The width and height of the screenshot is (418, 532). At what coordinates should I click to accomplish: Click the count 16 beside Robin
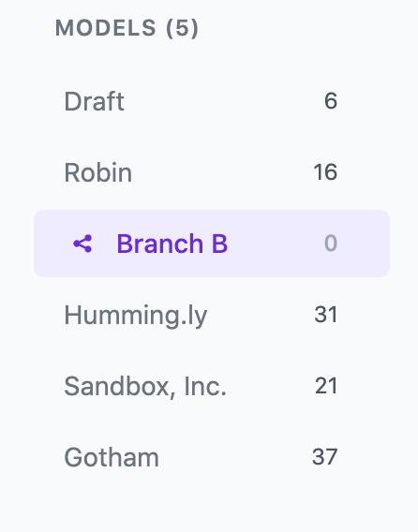click(325, 172)
